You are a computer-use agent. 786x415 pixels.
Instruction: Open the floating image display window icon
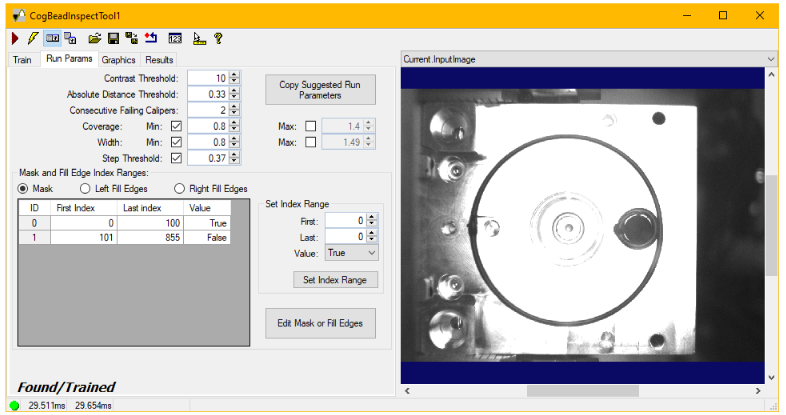71,38
